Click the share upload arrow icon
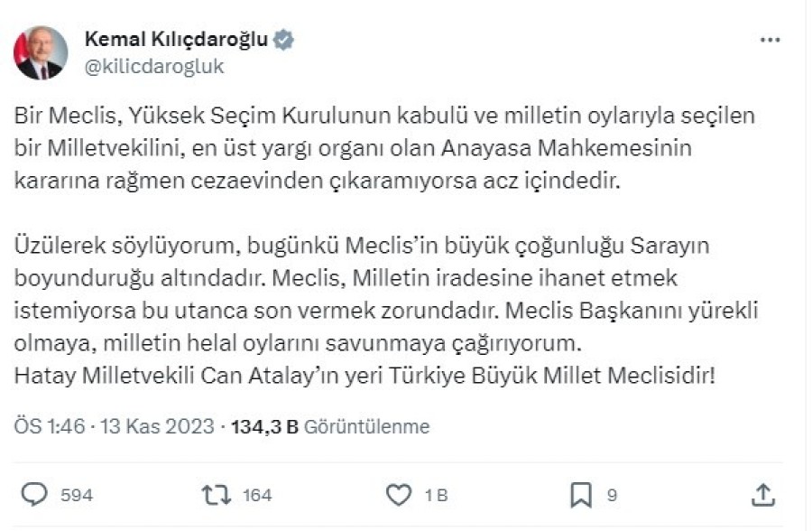812x531 pixels. coord(762,494)
